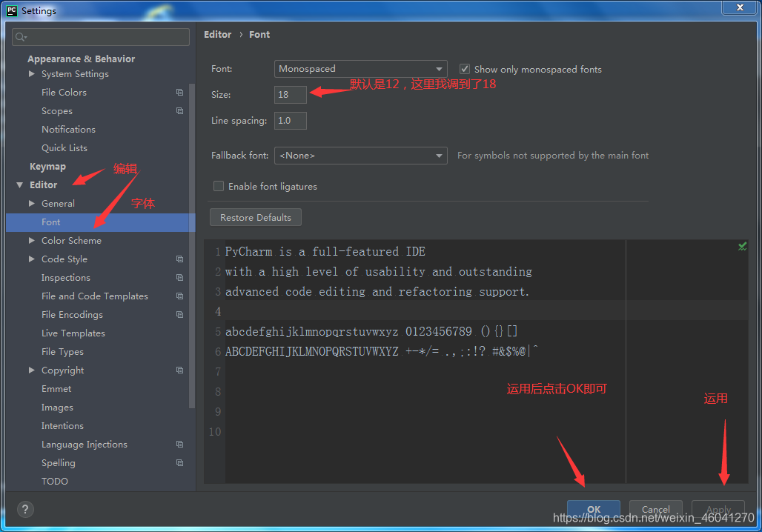Image resolution: width=762 pixels, height=532 pixels.
Task: Open the help question mark button
Action: pos(25,509)
